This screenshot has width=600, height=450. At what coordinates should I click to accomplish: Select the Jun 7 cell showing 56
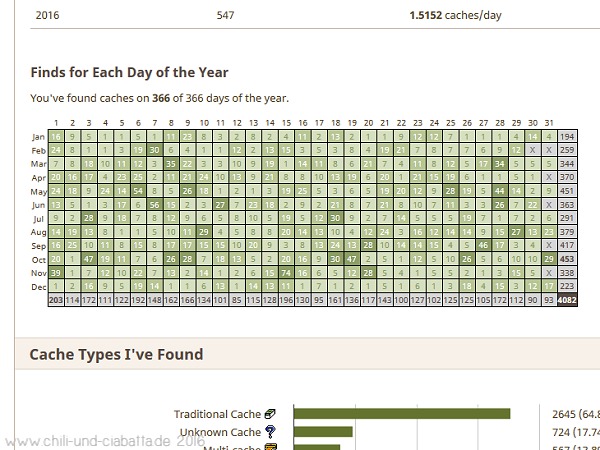[x=155, y=205]
